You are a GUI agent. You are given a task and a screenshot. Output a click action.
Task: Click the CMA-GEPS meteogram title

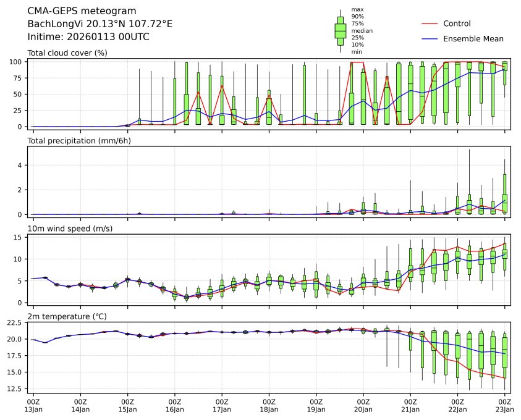82,11
